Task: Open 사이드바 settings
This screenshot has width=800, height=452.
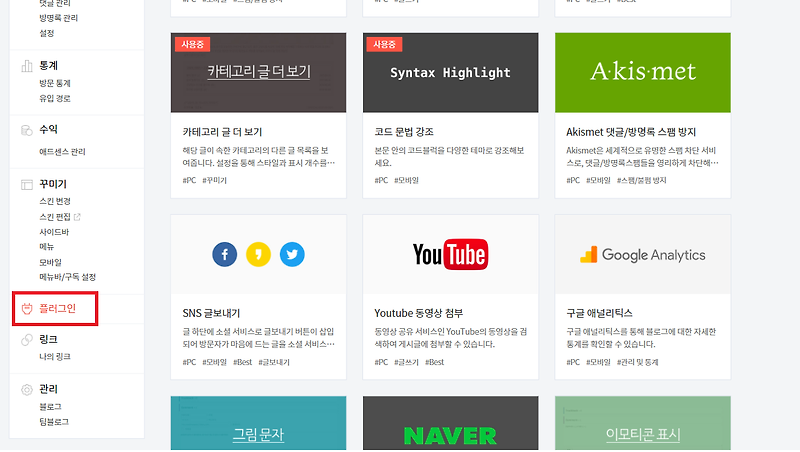Action: pos(54,232)
